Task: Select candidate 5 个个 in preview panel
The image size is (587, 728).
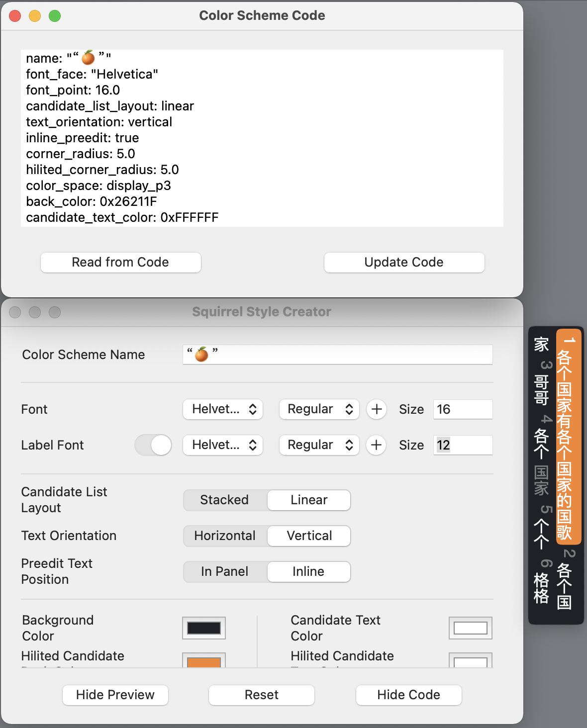Action: point(542,528)
